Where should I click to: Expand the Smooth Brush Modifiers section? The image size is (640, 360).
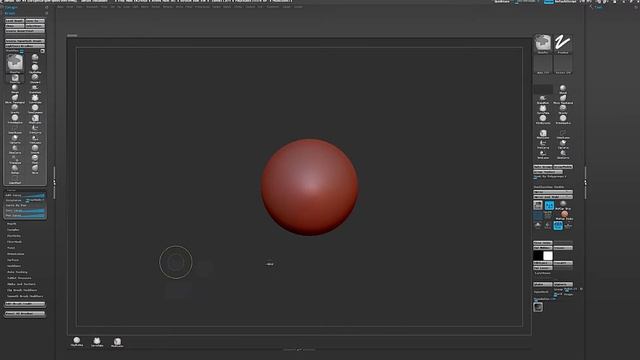(x=25, y=296)
